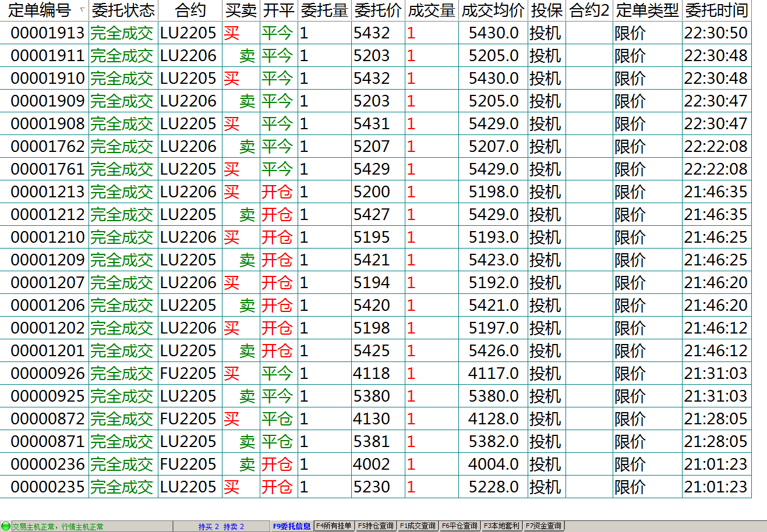
Task: Click order price 5230
Action: 372,487
